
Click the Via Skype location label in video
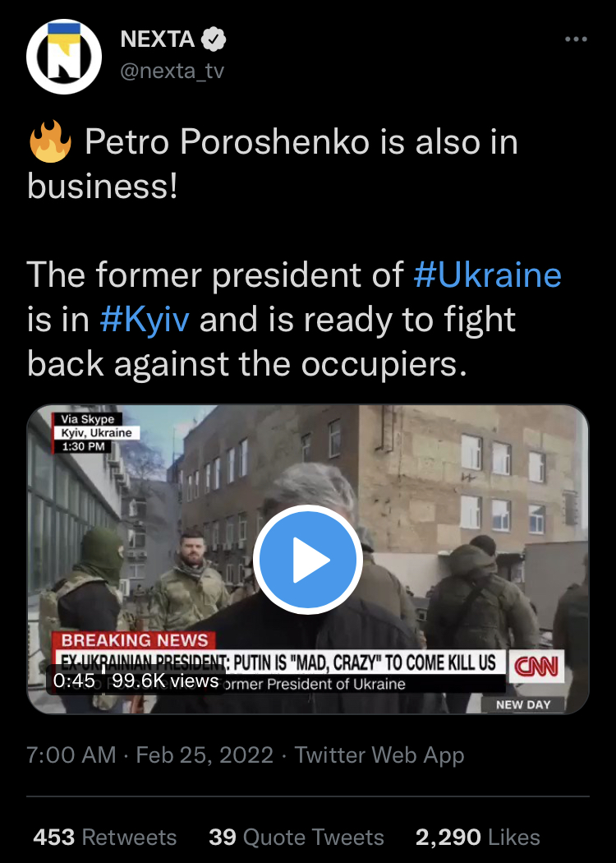(87, 419)
